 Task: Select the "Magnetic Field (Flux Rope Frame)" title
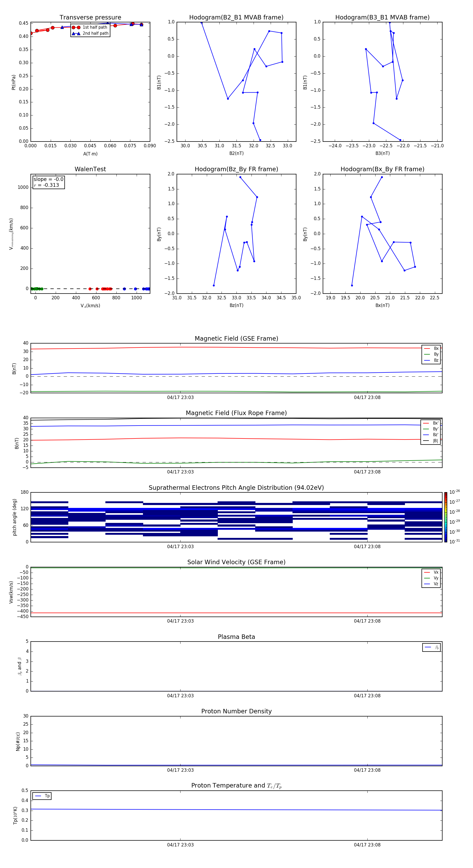click(236, 413)
